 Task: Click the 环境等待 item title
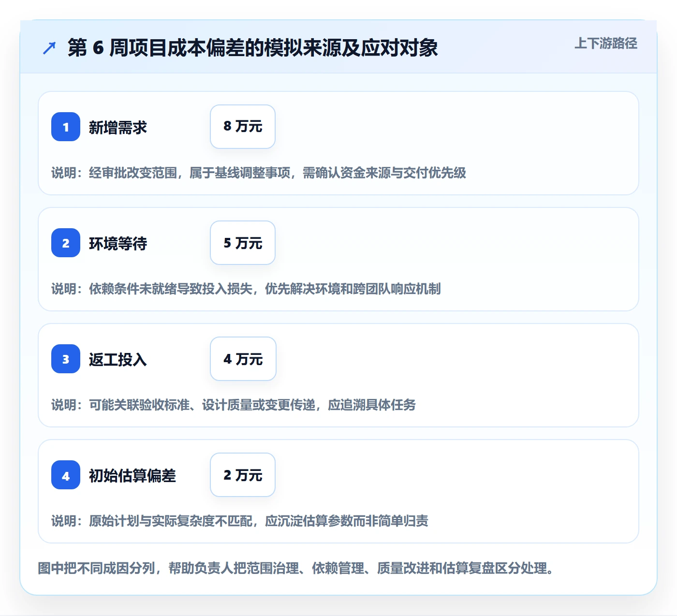[118, 244]
